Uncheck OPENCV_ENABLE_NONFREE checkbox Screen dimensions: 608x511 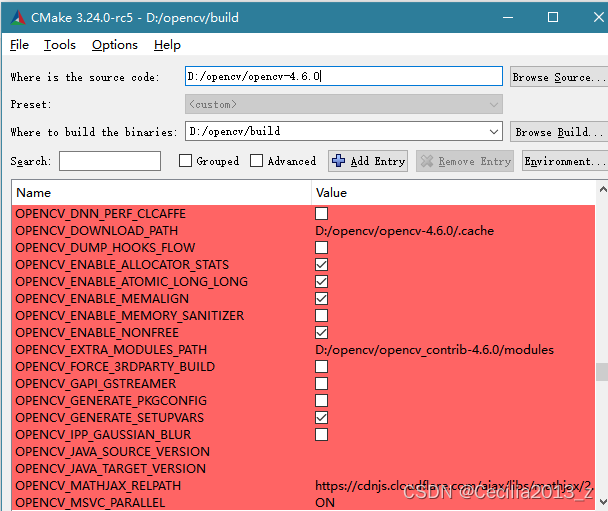(321, 333)
